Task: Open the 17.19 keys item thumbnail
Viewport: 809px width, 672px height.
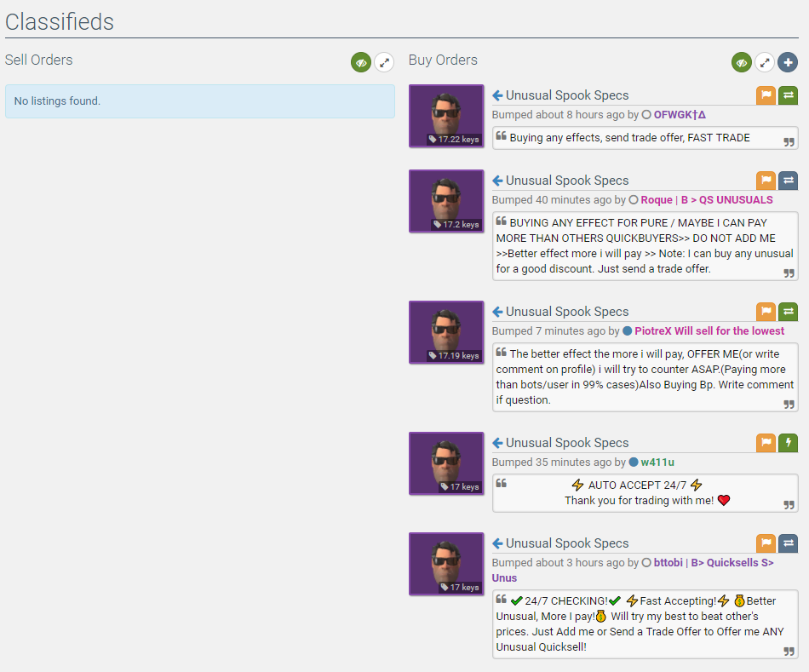Action: click(x=446, y=332)
